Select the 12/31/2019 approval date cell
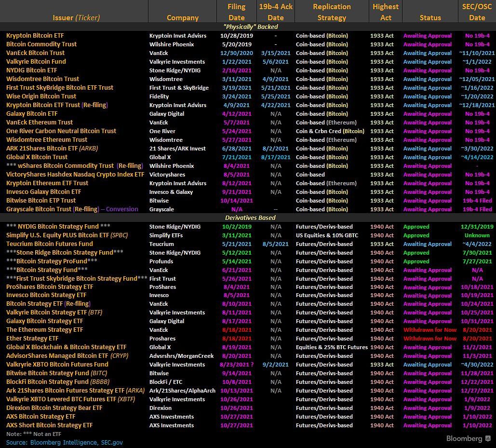The width and height of the screenshot is (496, 448). point(477,227)
